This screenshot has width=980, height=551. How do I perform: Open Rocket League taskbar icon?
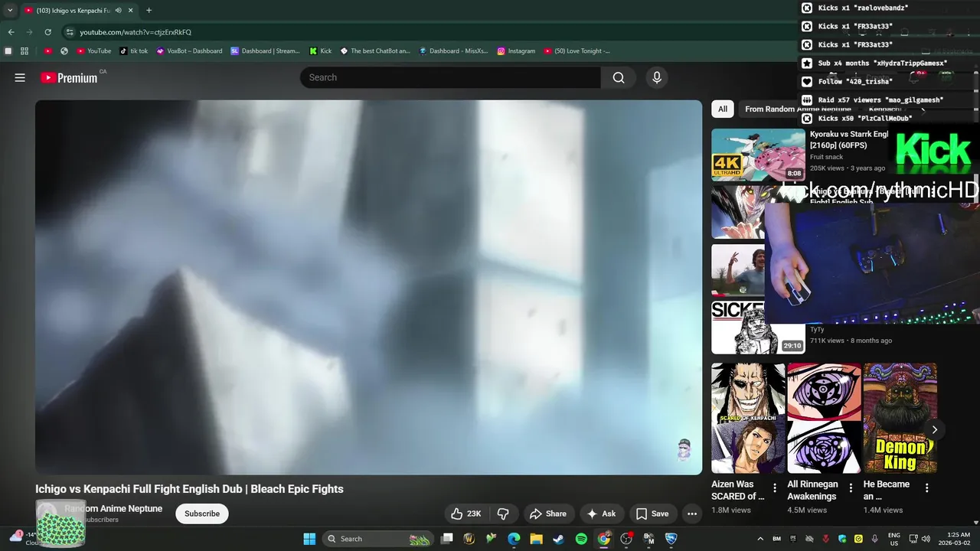pos(671,539)
